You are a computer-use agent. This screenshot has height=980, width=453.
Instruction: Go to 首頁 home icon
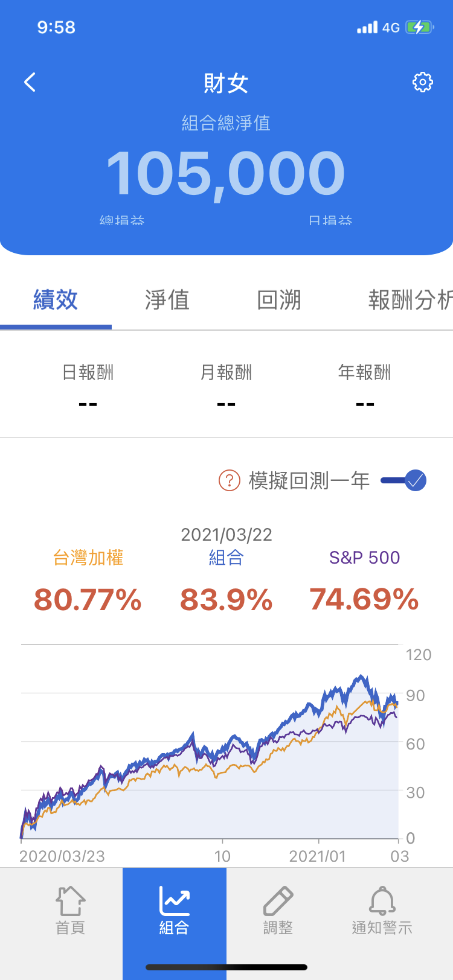pos(71,902)
